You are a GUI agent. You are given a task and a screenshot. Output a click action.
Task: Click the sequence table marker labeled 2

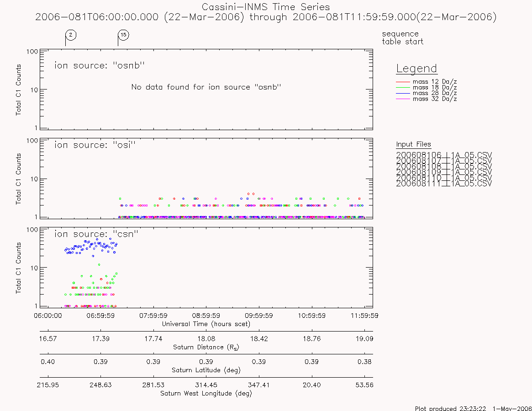[x=71, y=35]
